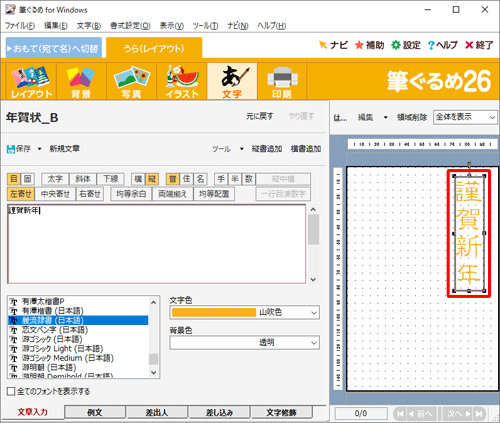
Task: Click 新規文章 new text button
Action: 65,149
